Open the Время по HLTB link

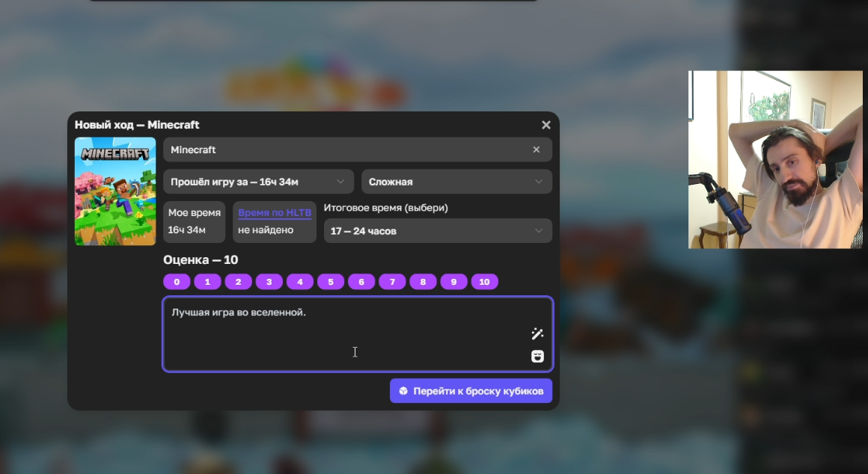[x=275, y=213]
